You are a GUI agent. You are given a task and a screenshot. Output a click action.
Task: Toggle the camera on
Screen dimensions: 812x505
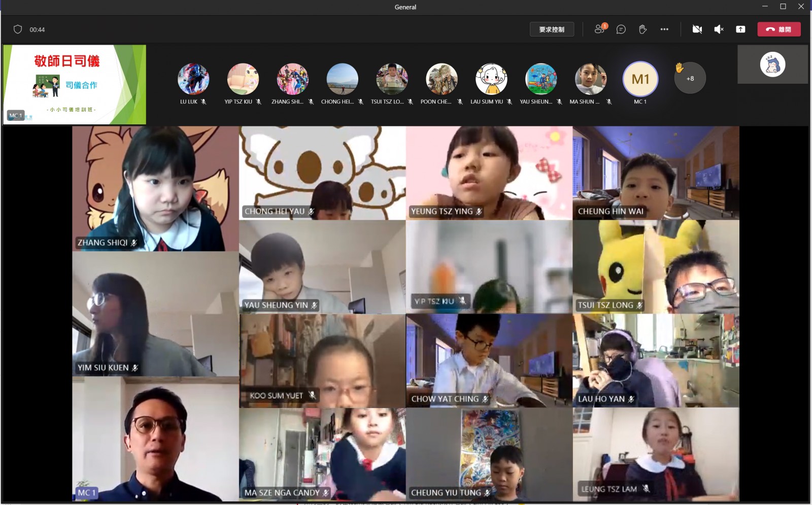[x=697, y=29]
